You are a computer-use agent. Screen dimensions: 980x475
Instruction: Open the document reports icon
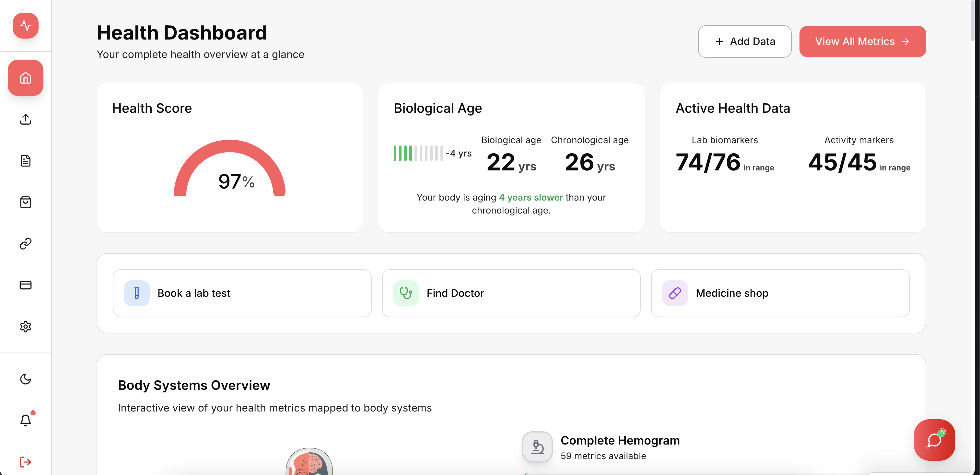pos(26,160)
